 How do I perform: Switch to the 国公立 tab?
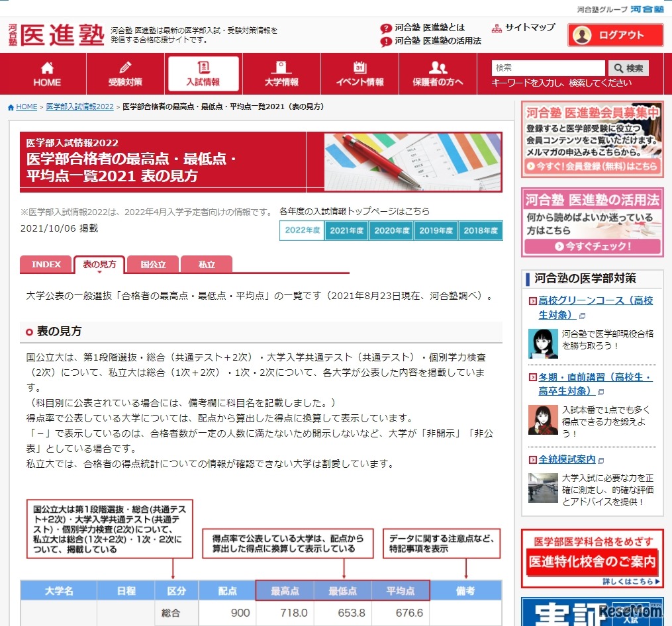153,264
